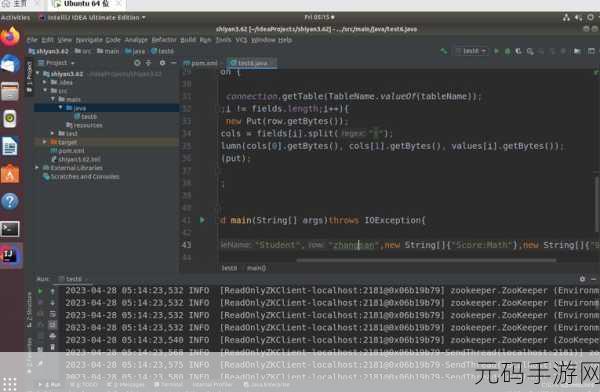Image resolution: width=600 pixels, height=392 pixels.
Task: Open IntelliJ IDEA Ultimate Edition app menu
Action: tap(92, 17)
